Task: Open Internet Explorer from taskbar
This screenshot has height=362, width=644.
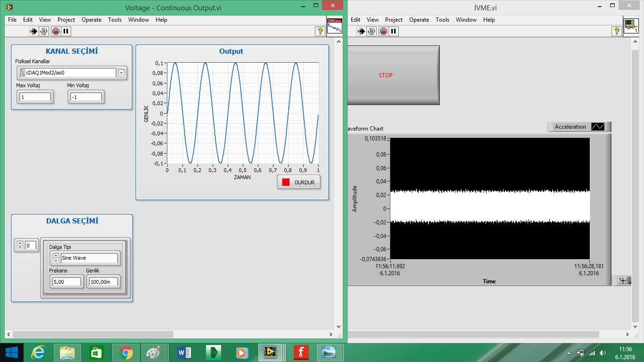Action: (x=38, y=353)
